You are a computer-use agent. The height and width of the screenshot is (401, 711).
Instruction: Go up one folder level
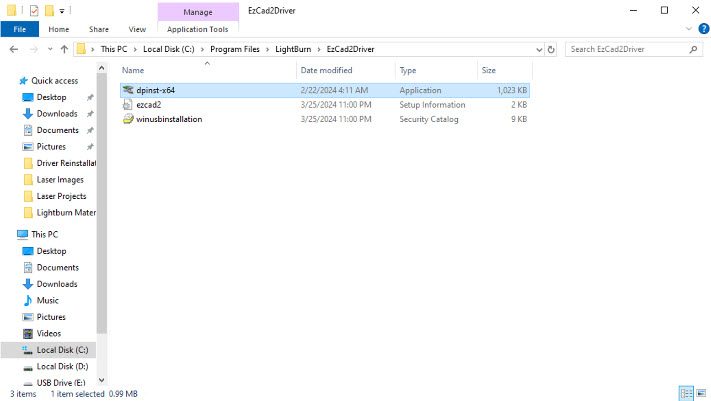click(64, 49)
